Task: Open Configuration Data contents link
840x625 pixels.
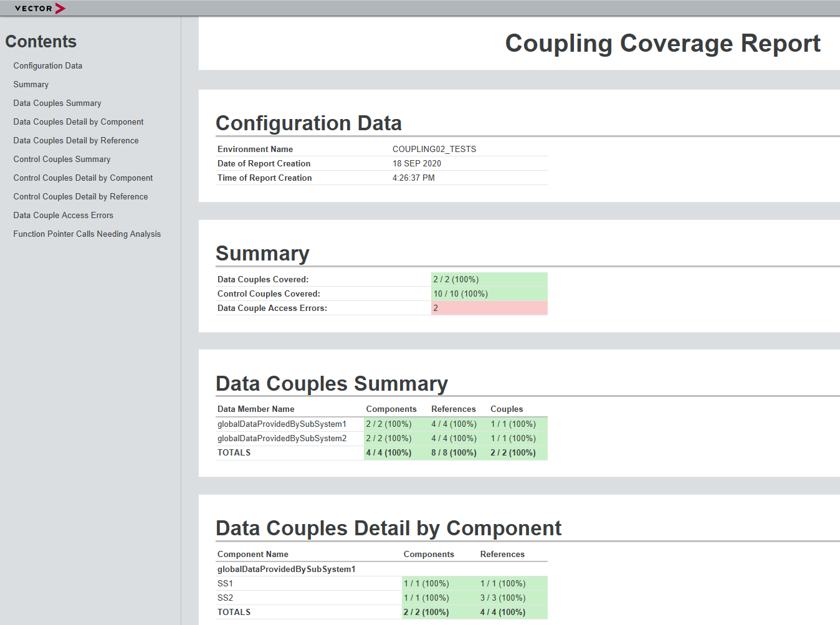Action: coord(48,65)
